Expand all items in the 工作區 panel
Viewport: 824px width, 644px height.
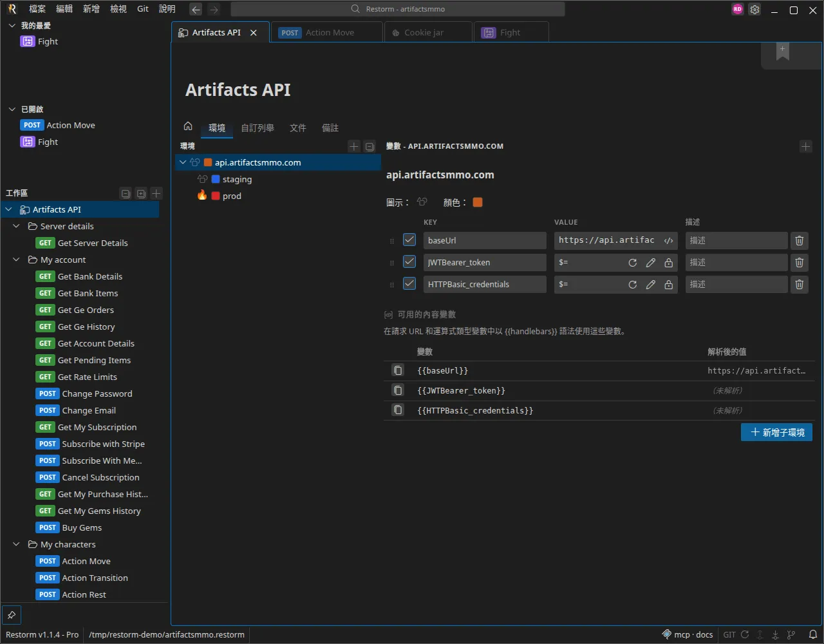click(x=141, y=193)
